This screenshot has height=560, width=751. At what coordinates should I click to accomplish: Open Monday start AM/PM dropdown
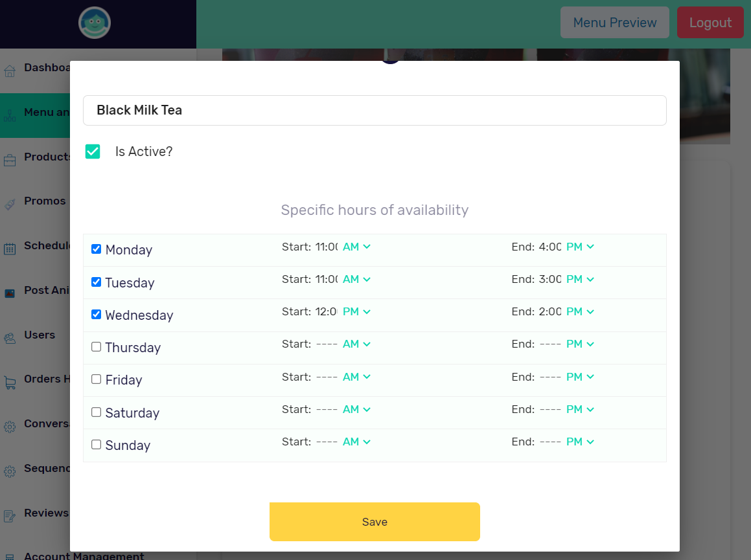pos(356,247)
